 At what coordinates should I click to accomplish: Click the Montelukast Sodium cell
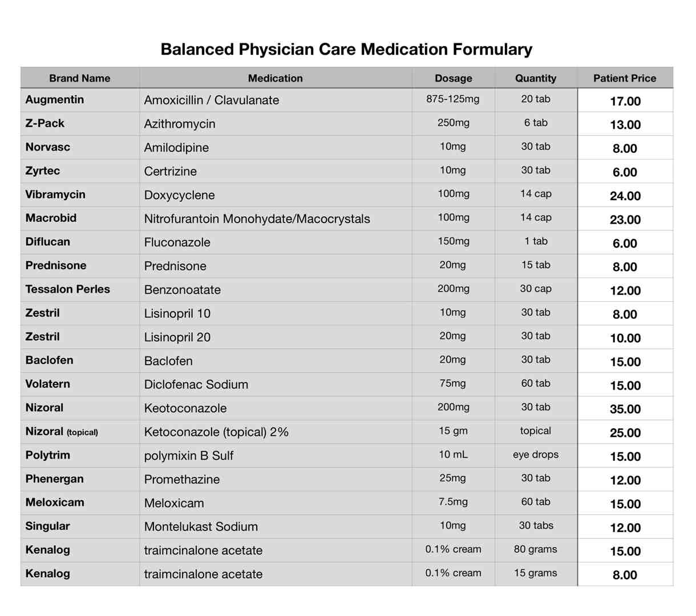[x=276, y=526]
